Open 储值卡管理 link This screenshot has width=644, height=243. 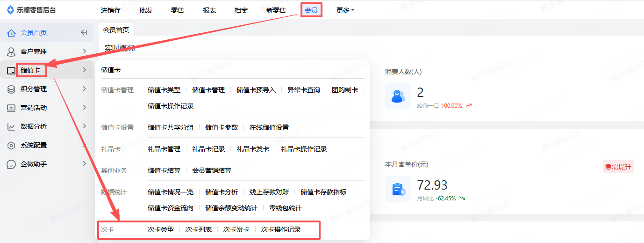click(x=208, y=90)
